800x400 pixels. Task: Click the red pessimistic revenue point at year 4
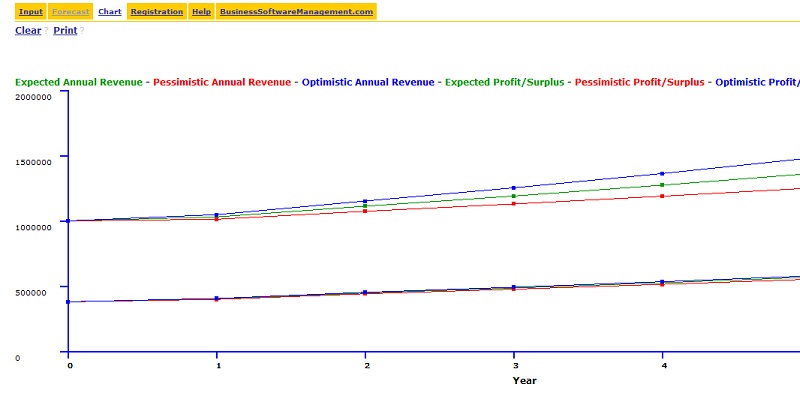(x=662, y=196)
